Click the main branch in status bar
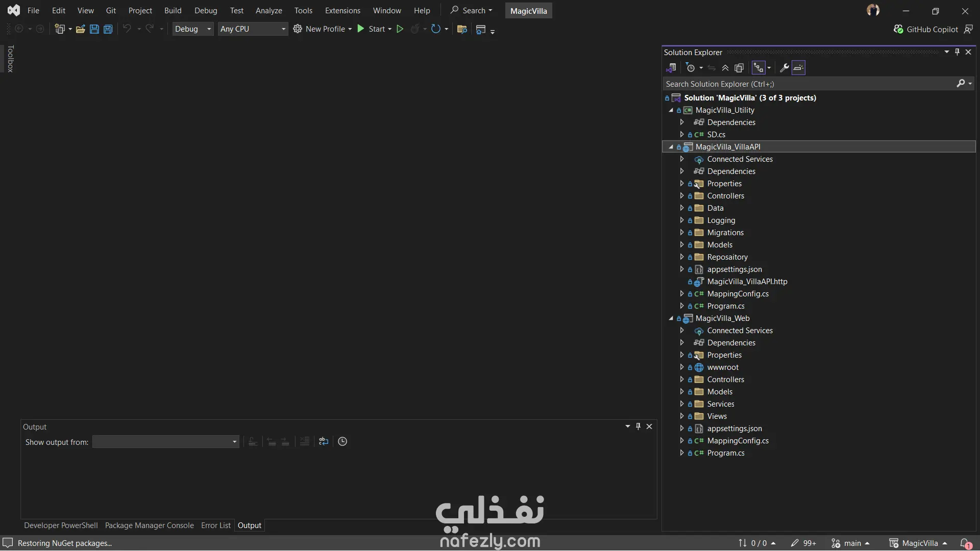Viewport: 980px width, 551px height. [x=852, y=543]
